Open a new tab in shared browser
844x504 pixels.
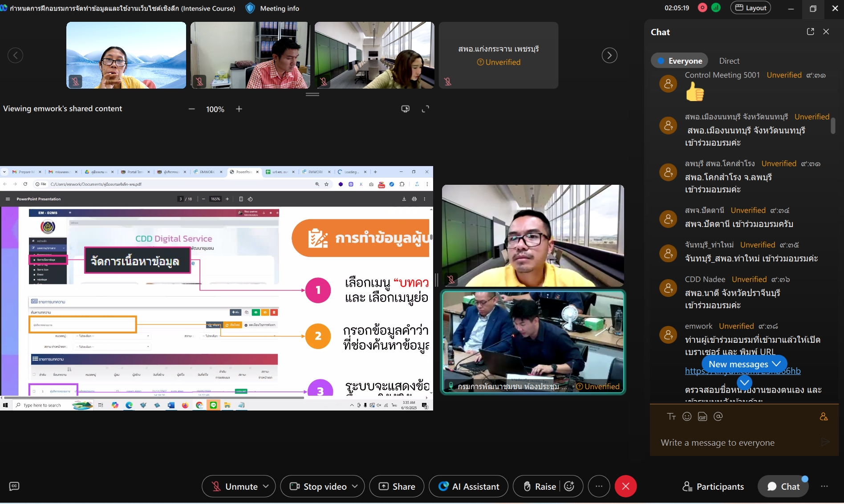(375, 172)
